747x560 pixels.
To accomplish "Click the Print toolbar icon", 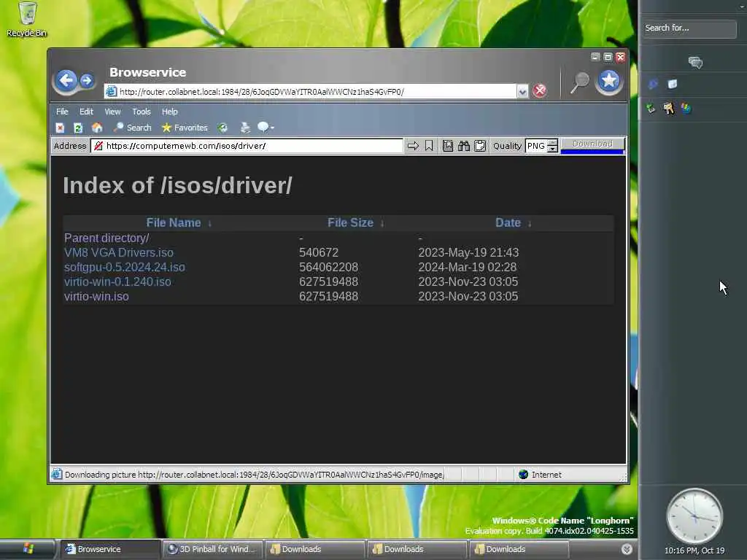I will (245, 128).
